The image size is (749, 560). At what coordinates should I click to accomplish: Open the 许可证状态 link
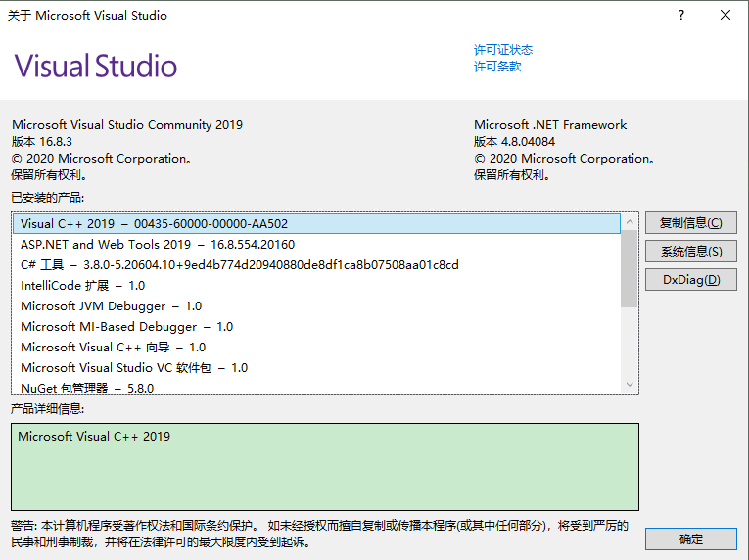coord(503,50)
